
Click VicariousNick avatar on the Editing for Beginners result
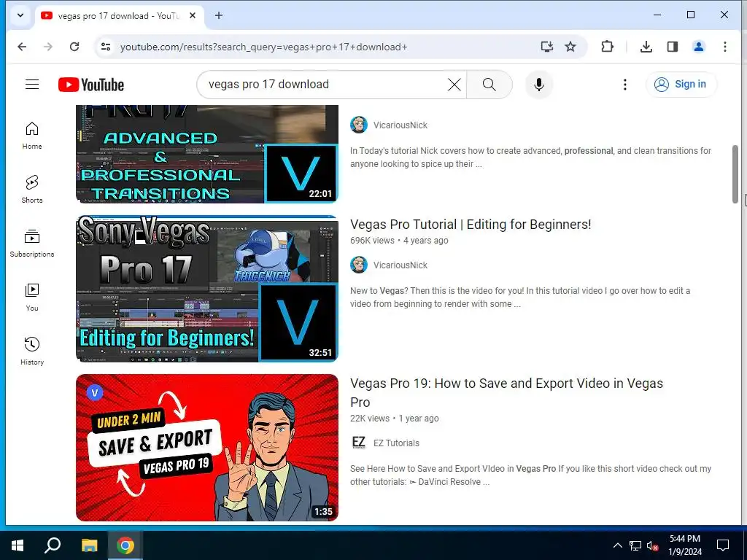359,265
